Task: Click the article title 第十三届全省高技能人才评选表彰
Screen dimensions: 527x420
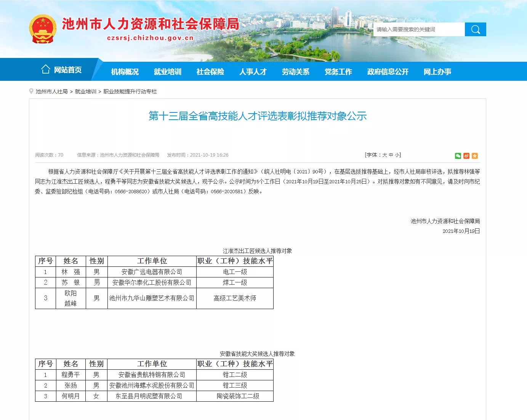Action: [x=258, y=116]
